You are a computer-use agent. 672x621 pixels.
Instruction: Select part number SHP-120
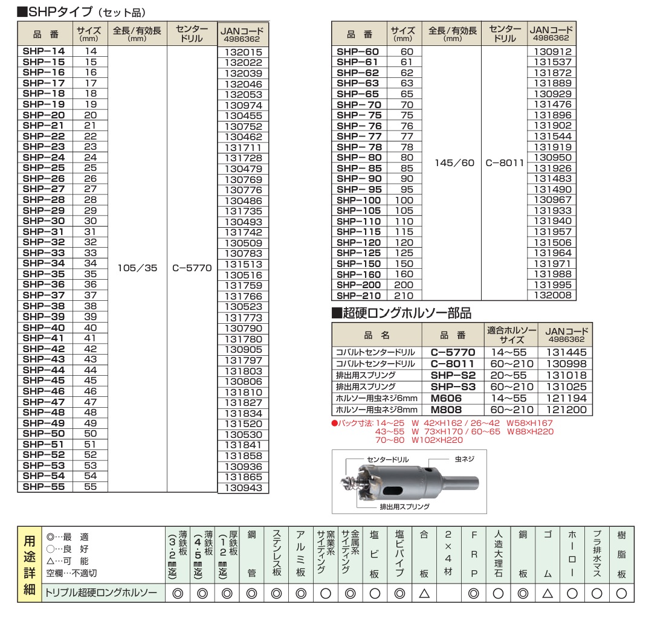(359, 242)
